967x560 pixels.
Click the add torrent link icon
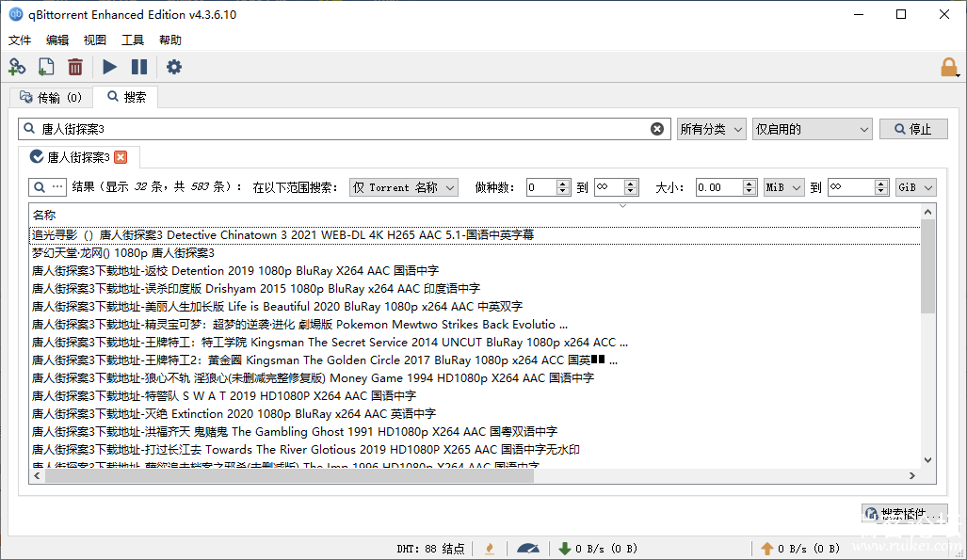coord(17,67)
